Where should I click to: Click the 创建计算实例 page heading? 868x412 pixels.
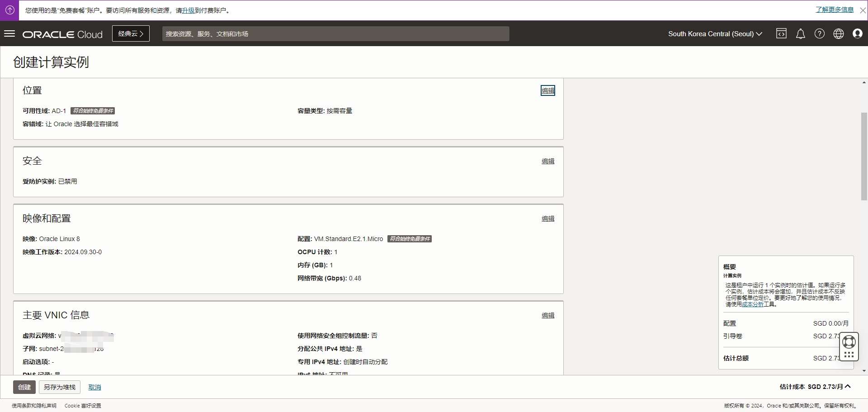point(51,62)
